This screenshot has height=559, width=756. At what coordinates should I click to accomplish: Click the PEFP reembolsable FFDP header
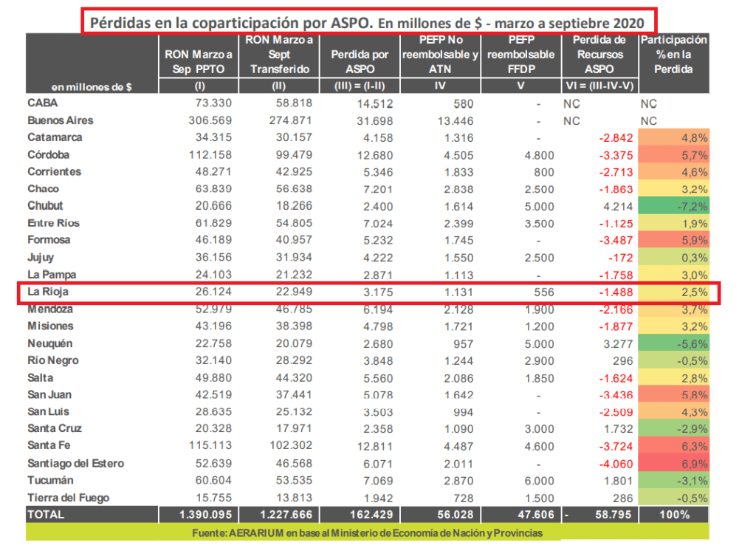[521, 55]
